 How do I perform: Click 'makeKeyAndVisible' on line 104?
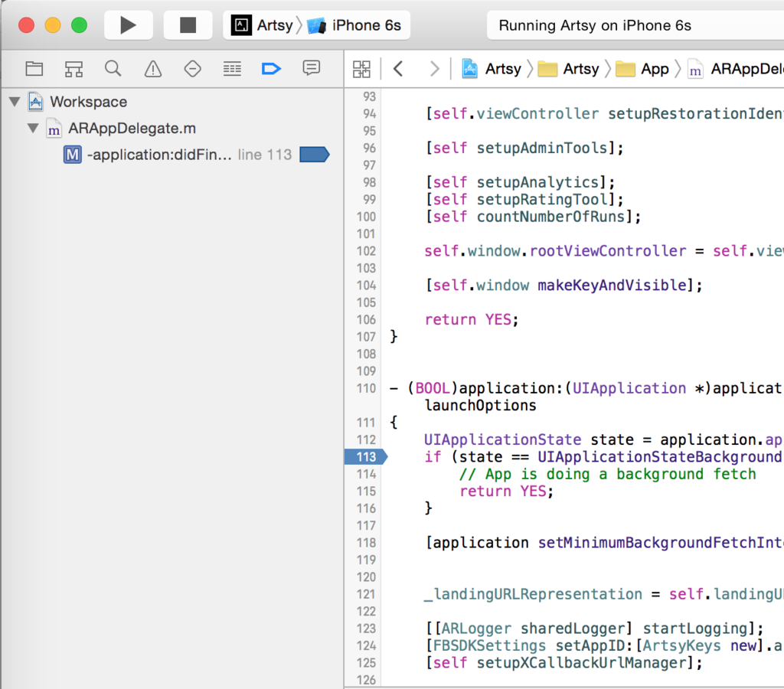(612, 286)
